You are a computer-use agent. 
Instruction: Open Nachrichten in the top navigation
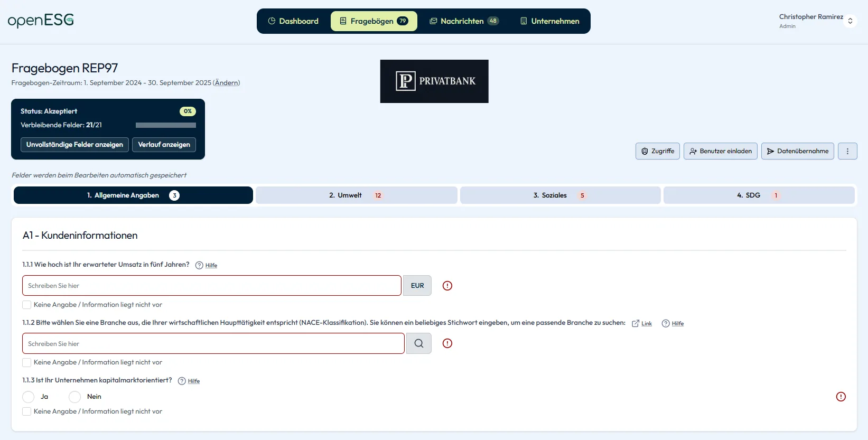coord(463,21)
